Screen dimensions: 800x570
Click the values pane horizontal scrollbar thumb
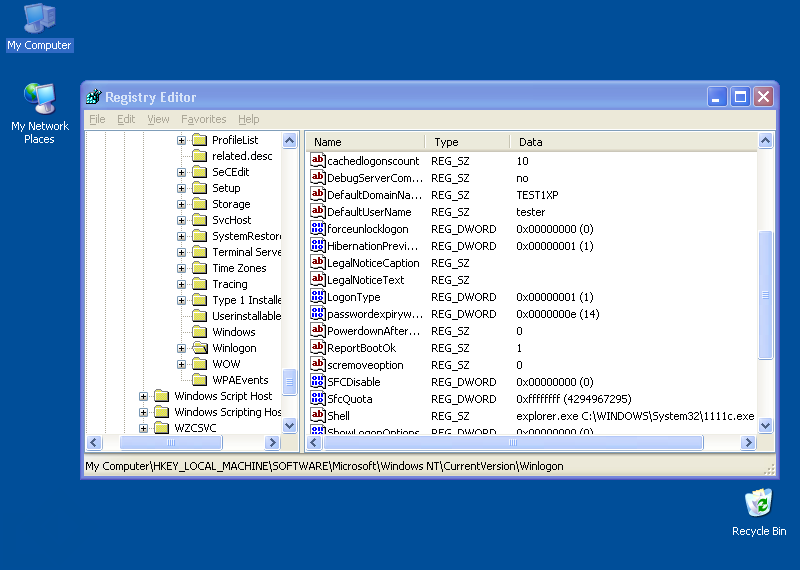[x=513, y=442]
